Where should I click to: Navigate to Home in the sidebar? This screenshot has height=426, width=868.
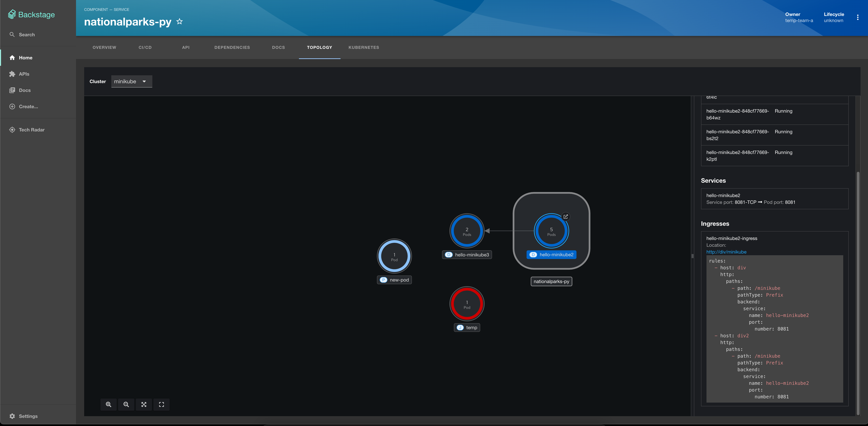pos(26,58)
